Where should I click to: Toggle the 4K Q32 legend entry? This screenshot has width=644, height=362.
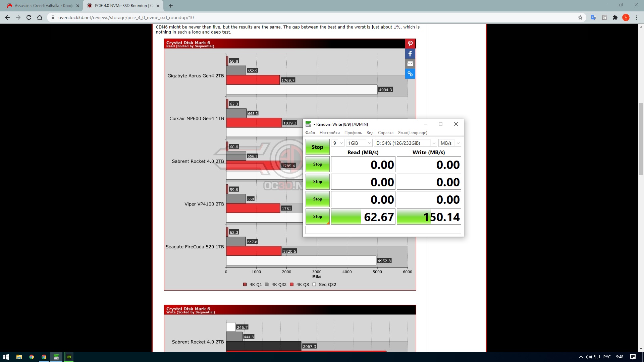(276, 285)
